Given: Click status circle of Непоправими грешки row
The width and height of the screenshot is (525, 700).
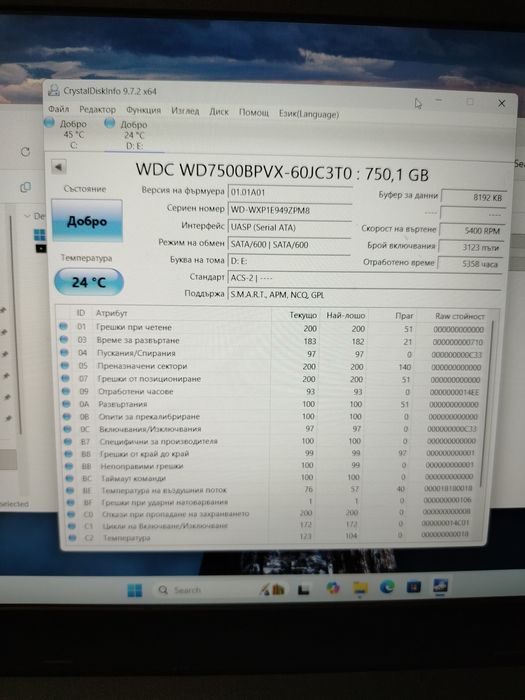Looking at the screenshot, I should point(69,466).
